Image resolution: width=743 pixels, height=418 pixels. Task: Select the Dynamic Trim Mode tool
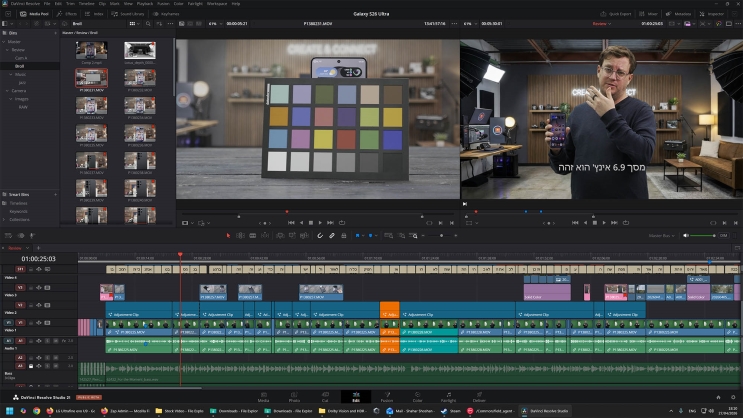click(253, 236)
